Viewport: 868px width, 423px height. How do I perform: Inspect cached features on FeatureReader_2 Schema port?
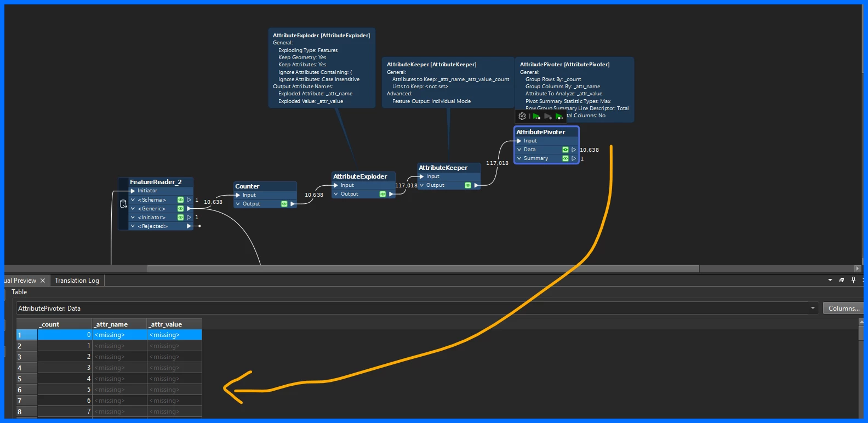[x=180, y=200]
